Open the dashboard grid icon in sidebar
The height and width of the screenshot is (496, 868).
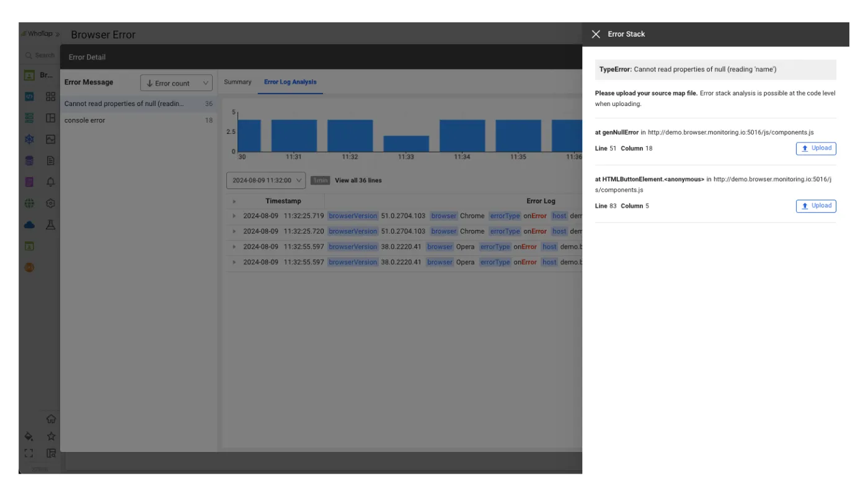(51, 97)
